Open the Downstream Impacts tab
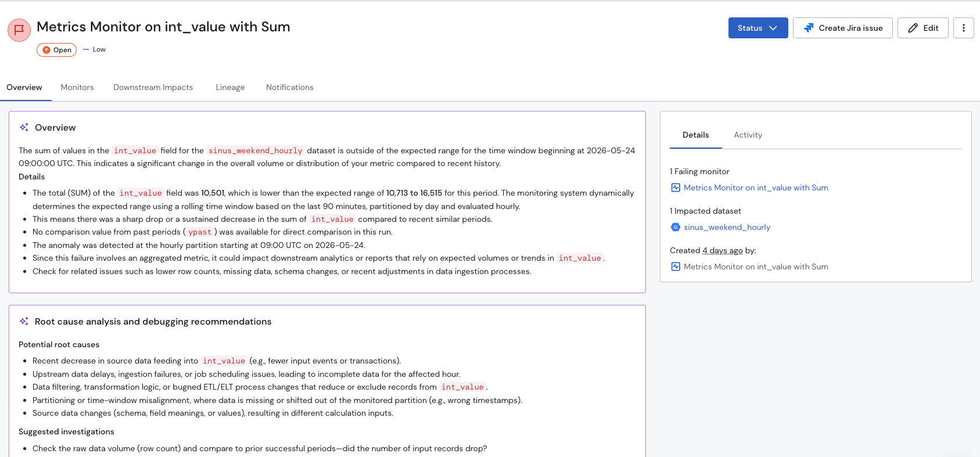Viewport: 980px width, 457px height. tap(153, 87)
